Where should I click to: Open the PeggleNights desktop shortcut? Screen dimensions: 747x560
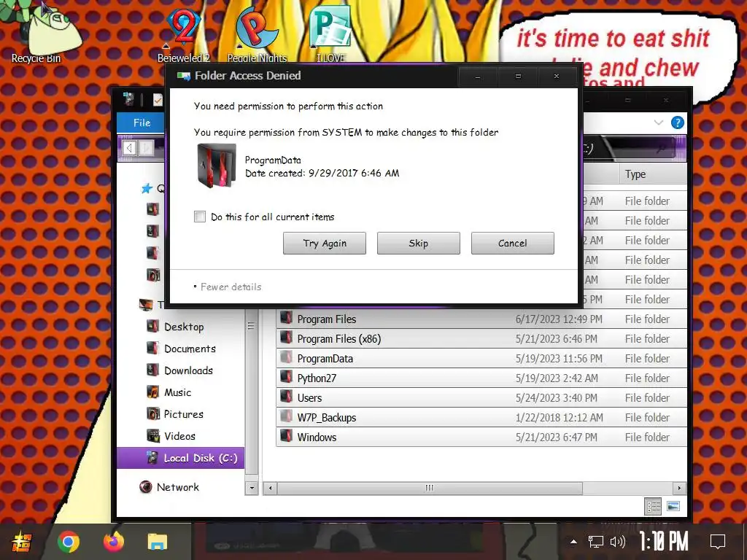pyautogui.click(x=258, y=34)
